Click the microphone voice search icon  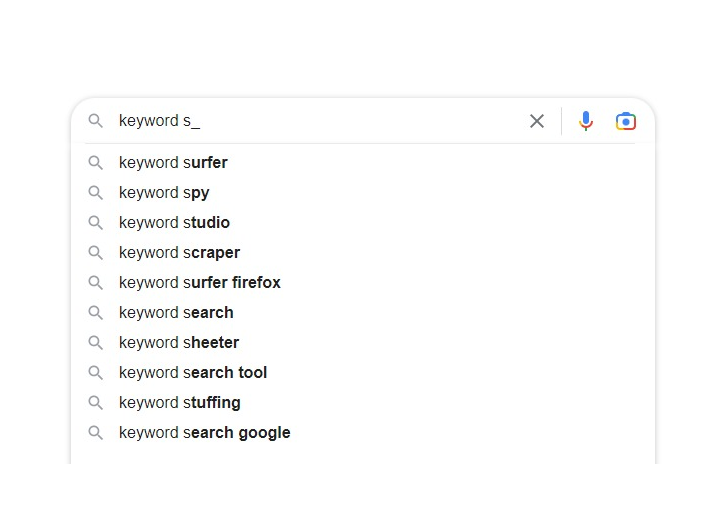[586, 121]
